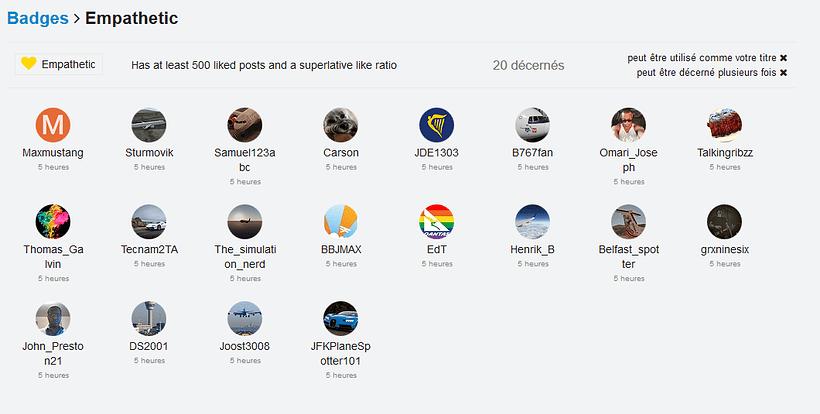Click the BBJMAX username
820x414 pixels.
(341, 250)
